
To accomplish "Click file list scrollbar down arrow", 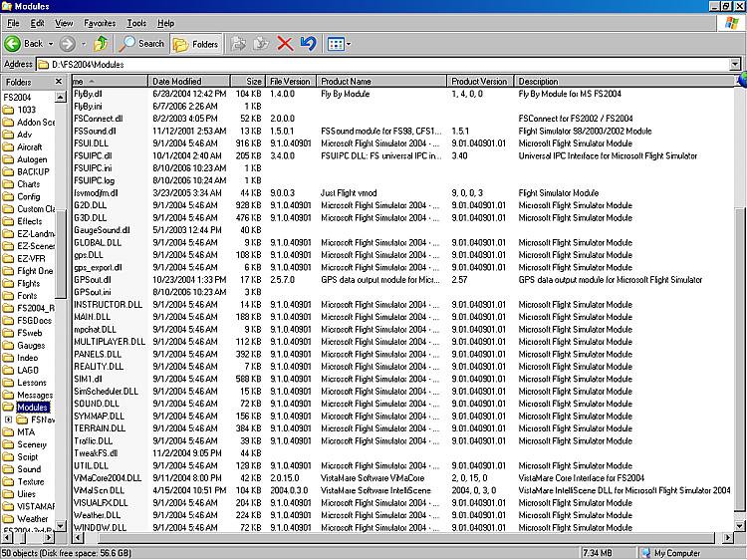I will [x=741, y=526].
